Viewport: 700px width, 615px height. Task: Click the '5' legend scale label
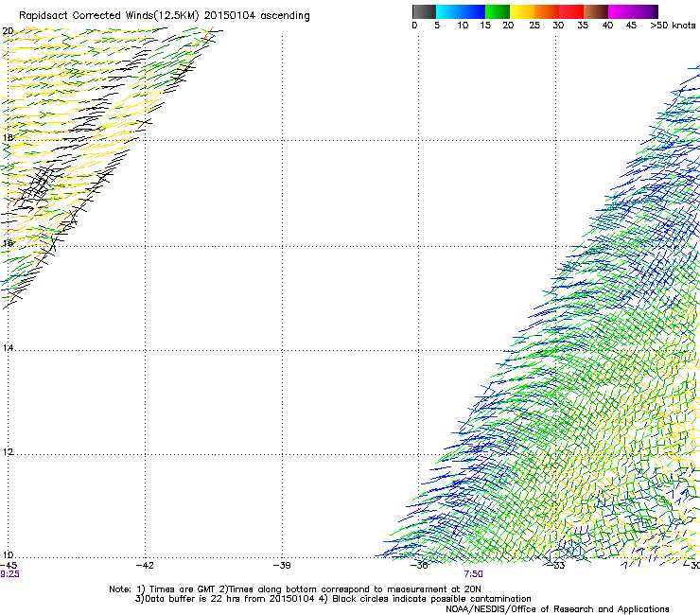pos(437,26)
